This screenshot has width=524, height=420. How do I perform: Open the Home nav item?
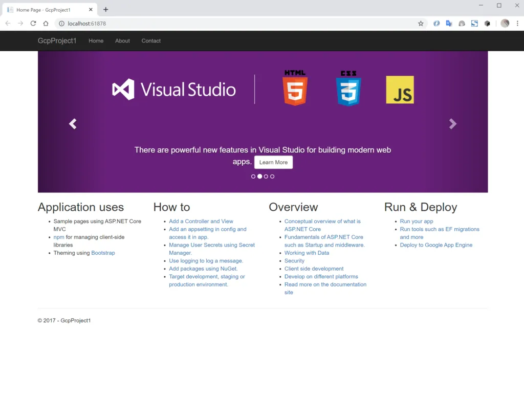[x=96, y=41]
